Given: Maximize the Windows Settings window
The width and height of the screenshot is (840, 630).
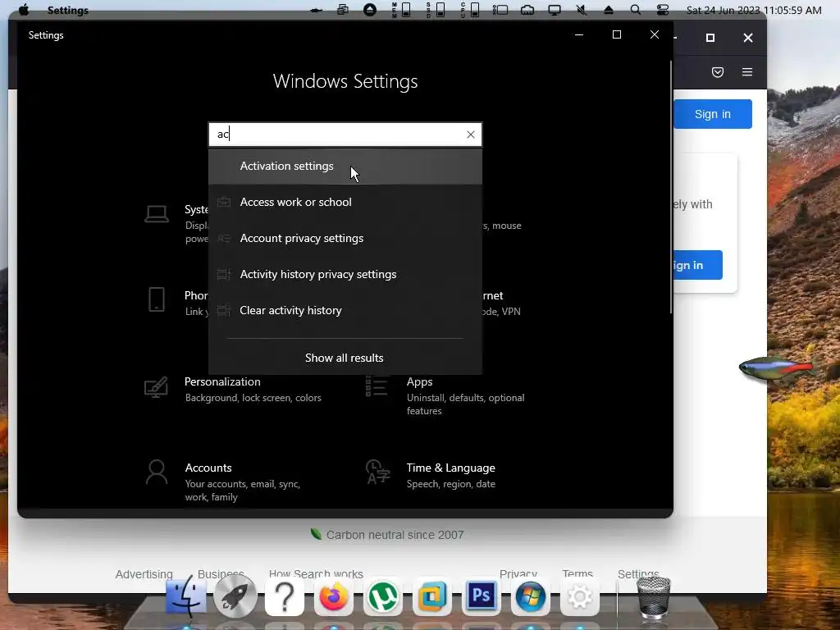Looking at the screenshot, I should click(617, 34).
